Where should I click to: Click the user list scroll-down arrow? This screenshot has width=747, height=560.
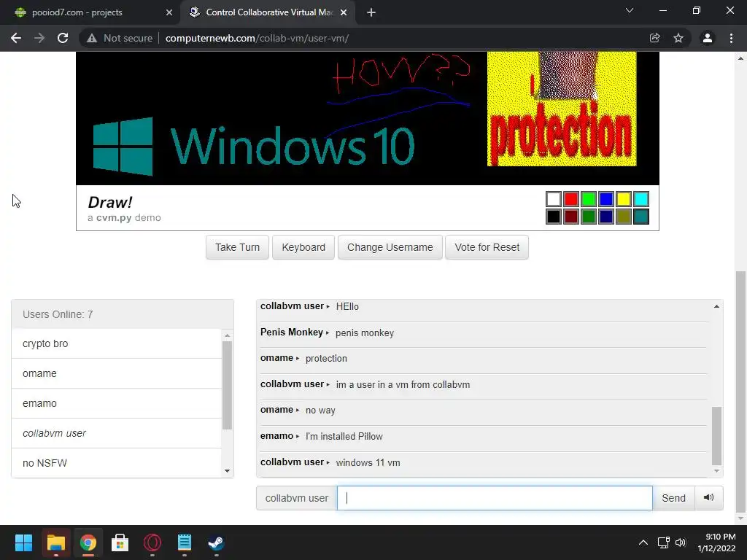point(228,471)
